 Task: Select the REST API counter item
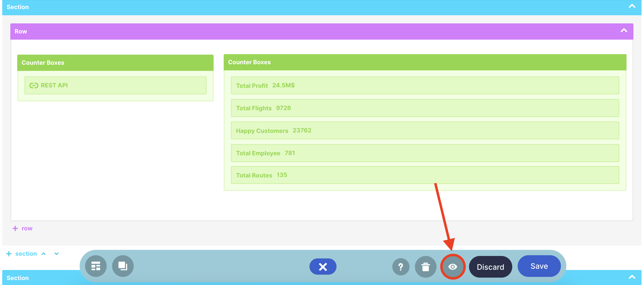point(115,85)
